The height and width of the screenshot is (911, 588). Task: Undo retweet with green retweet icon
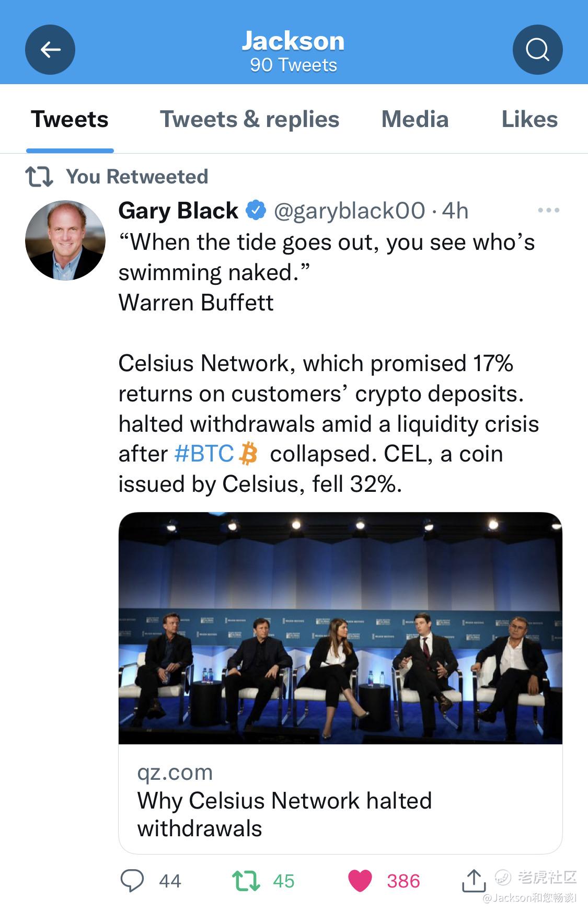pyautogui.click(x=246, y=881)
